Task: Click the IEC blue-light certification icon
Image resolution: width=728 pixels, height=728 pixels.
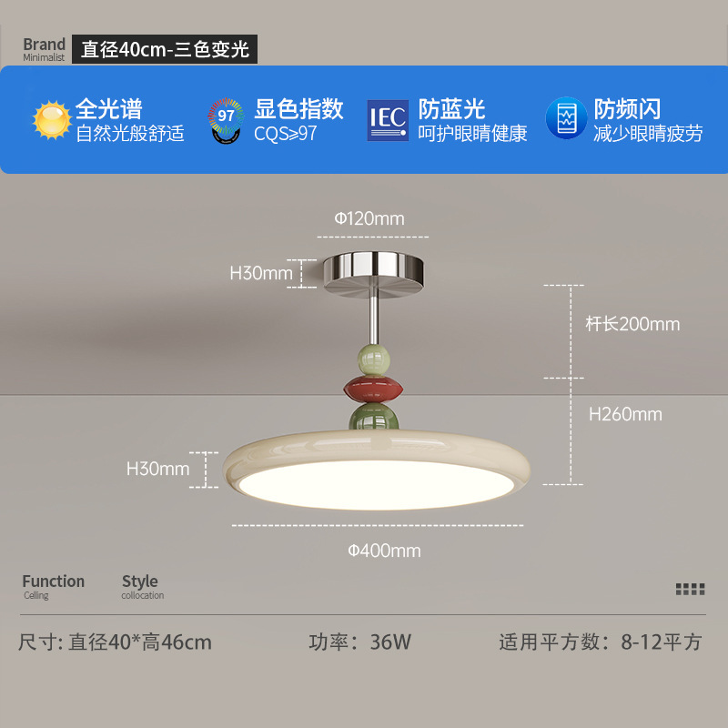Action: point(388,120)
